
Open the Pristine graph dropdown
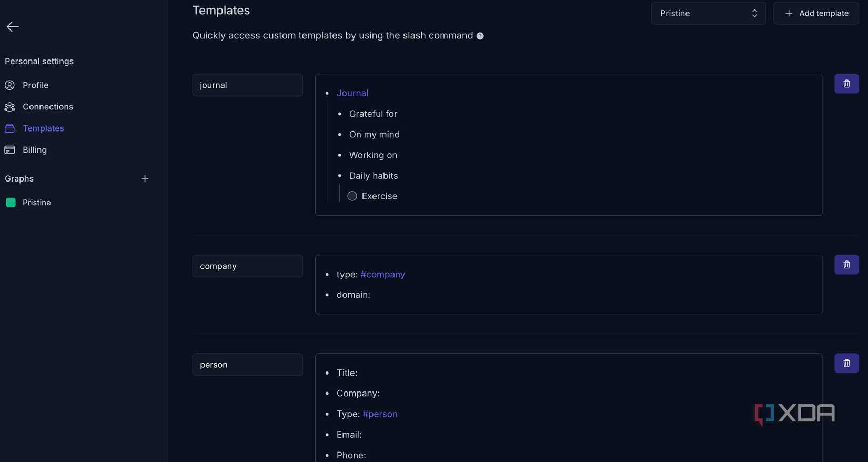(708, 13)
